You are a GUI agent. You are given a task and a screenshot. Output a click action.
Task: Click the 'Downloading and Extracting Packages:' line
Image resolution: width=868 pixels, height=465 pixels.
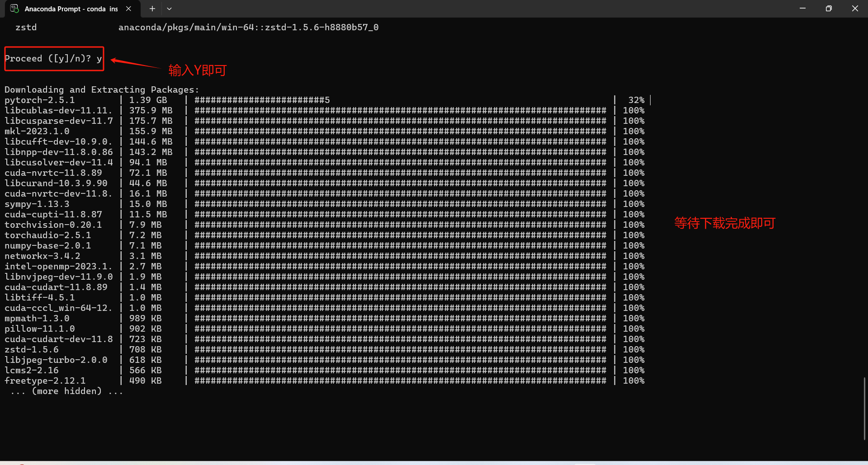102,89
